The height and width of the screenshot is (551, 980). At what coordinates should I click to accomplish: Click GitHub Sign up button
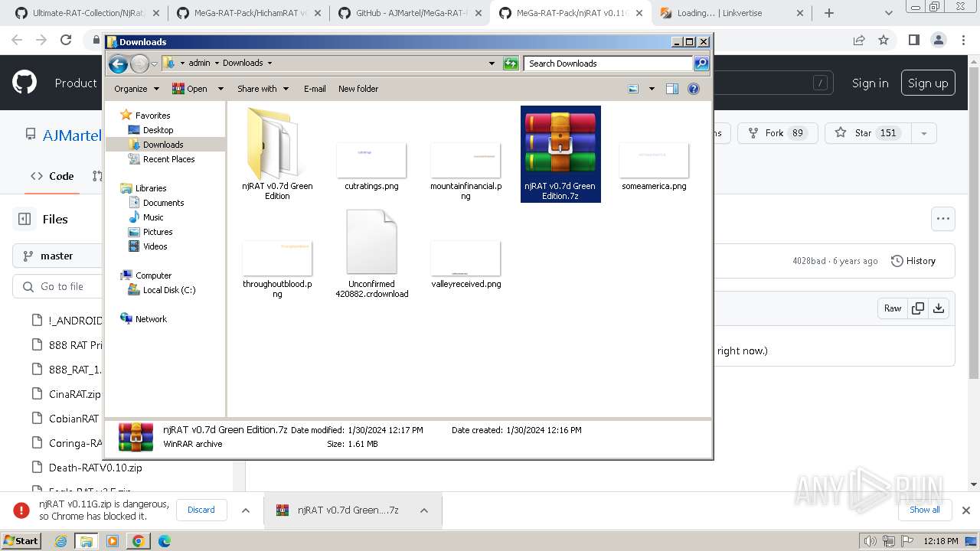point(928,83)
